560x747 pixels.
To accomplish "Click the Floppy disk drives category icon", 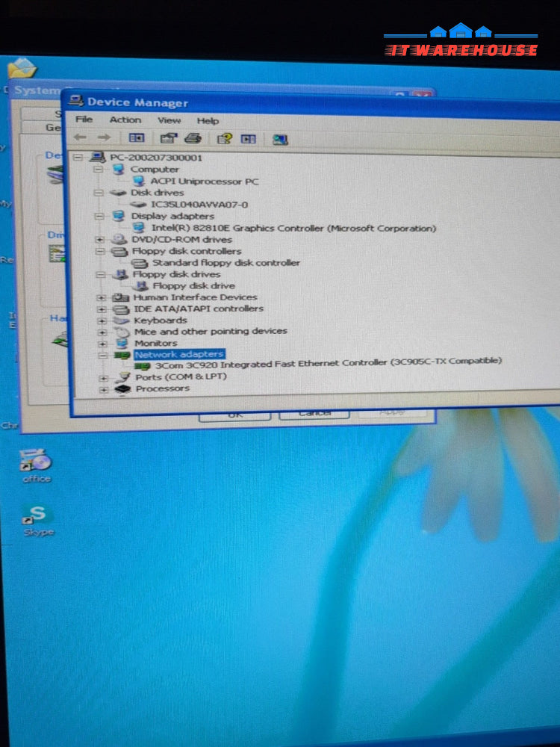I will tap(120, 274).
